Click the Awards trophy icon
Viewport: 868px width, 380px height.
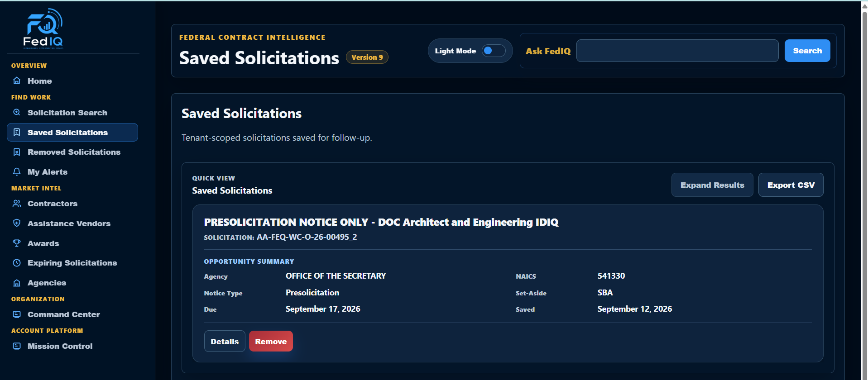coord(17,243)
